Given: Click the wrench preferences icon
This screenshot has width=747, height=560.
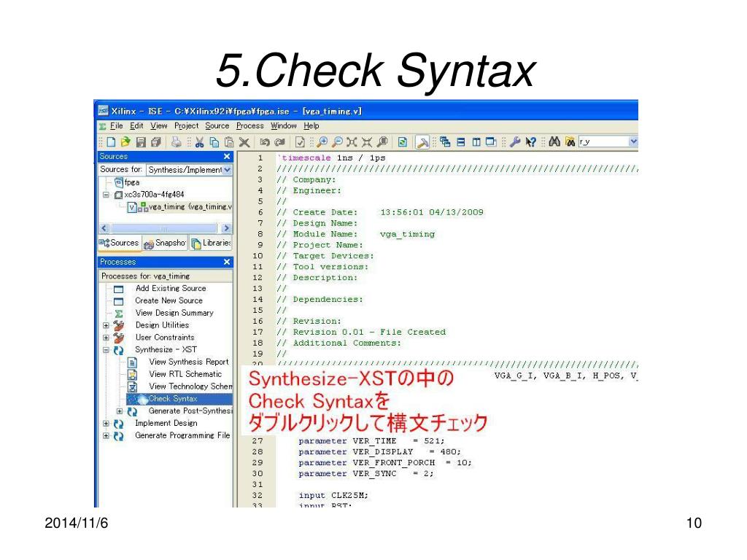Looking at the screenshot, I should [515, 142].
